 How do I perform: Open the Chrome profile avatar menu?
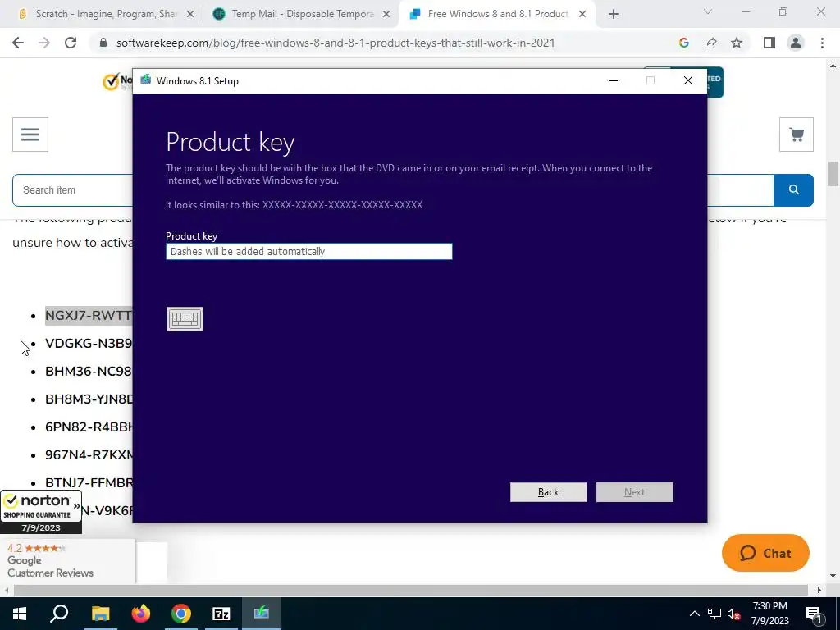tap(796, 43)
